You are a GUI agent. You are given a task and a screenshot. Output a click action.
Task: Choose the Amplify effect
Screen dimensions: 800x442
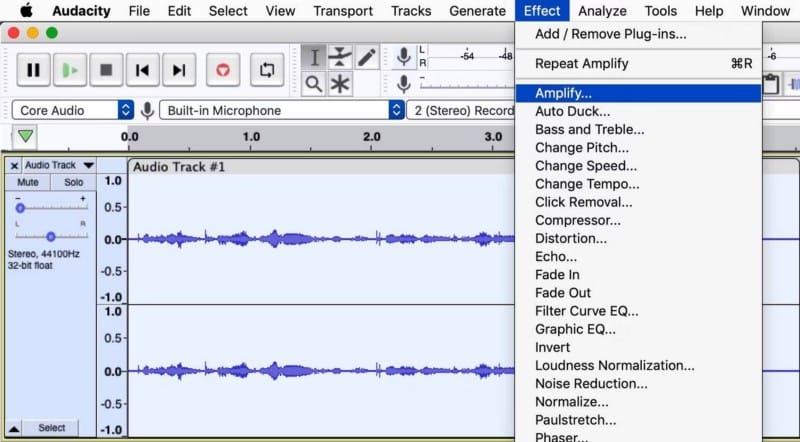(x=638, y=93)
